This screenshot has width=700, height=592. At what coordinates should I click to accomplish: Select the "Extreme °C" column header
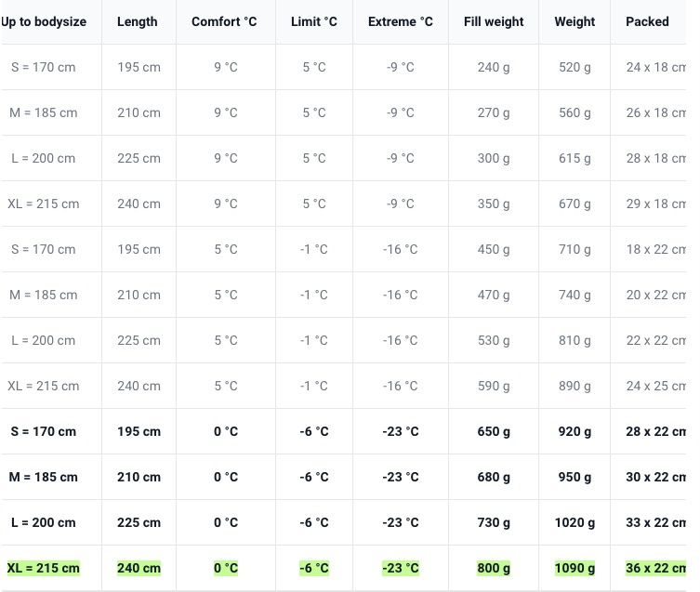pyautogui.click(x=401, y=21)
